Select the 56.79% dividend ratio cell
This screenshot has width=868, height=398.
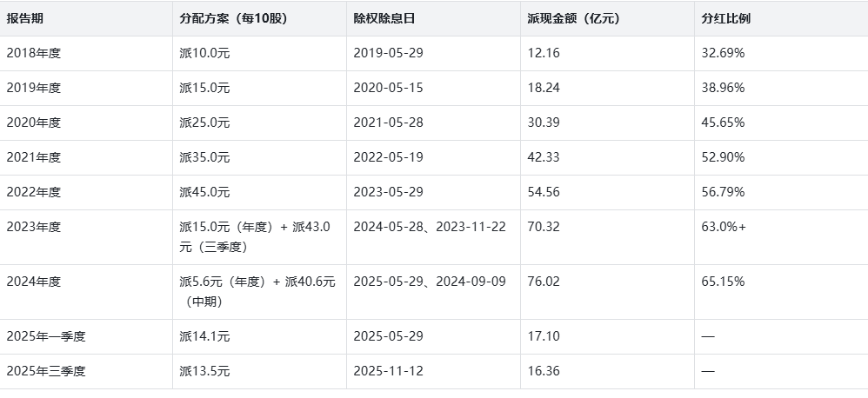(723, 192)
